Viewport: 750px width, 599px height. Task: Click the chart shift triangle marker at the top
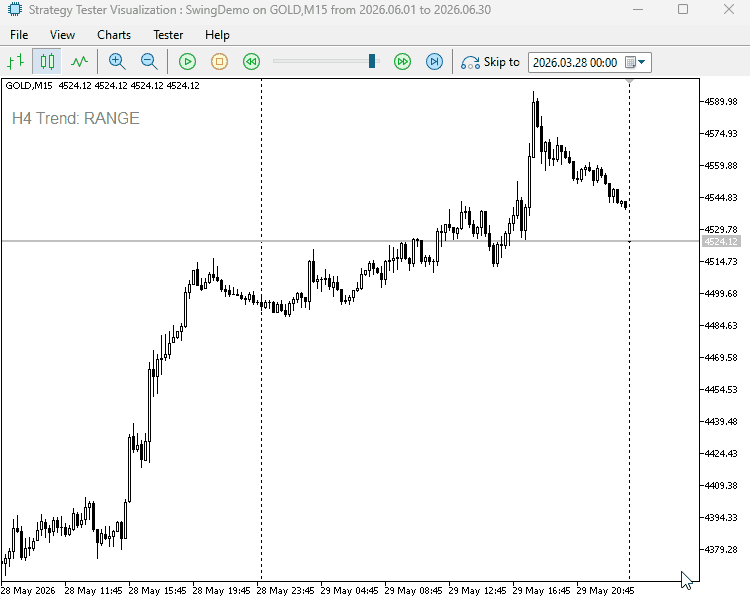629,82
